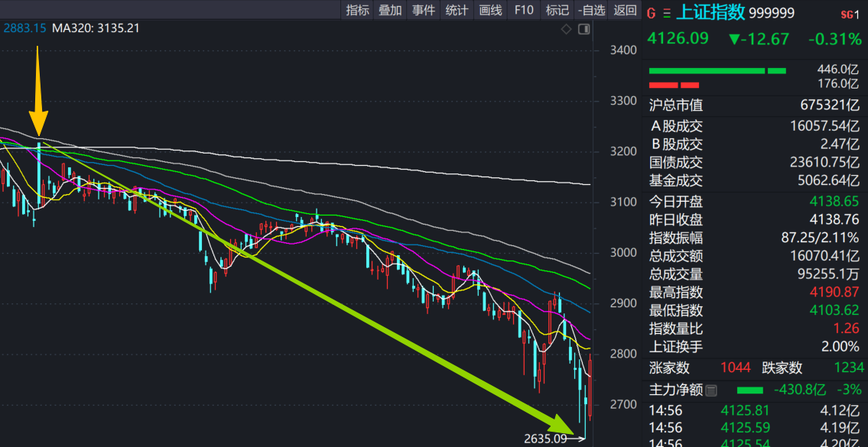The width and height of the screenshot is (868, 447).
Task: Click the green three-line icon beside 上证指数
Action: pos(667,12)
